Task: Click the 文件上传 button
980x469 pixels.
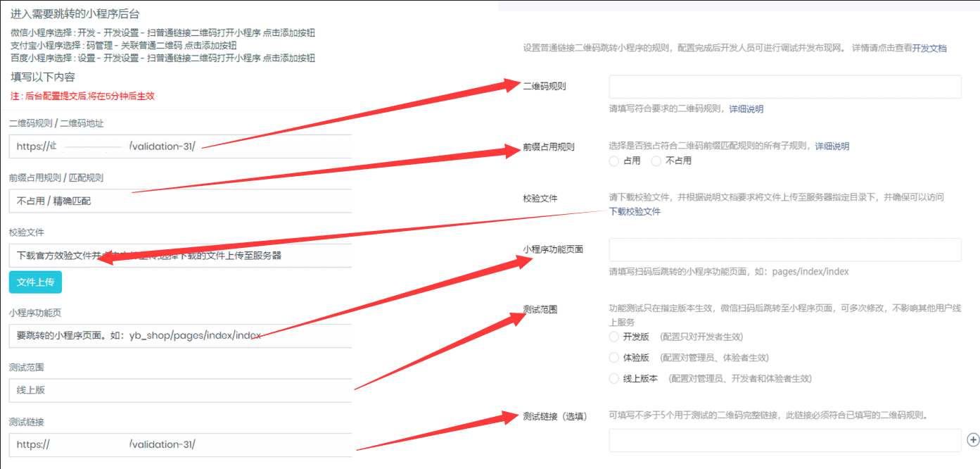Action: (36, 282)
